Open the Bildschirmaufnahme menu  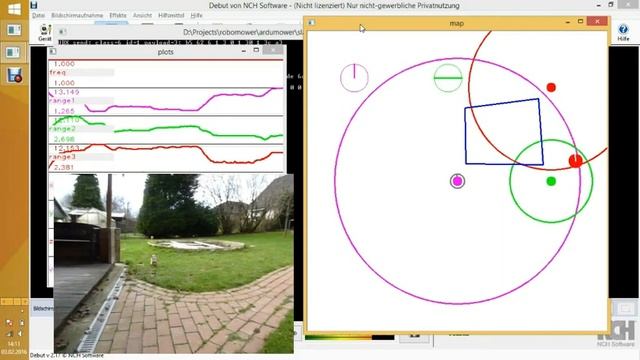point(77,15)
